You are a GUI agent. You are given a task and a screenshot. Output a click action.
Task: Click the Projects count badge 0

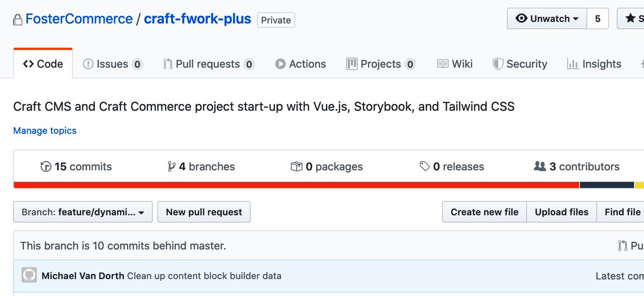click(x=410, y=64)
